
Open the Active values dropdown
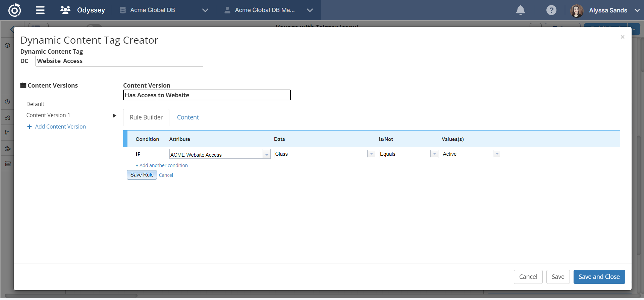click(497, 154)
